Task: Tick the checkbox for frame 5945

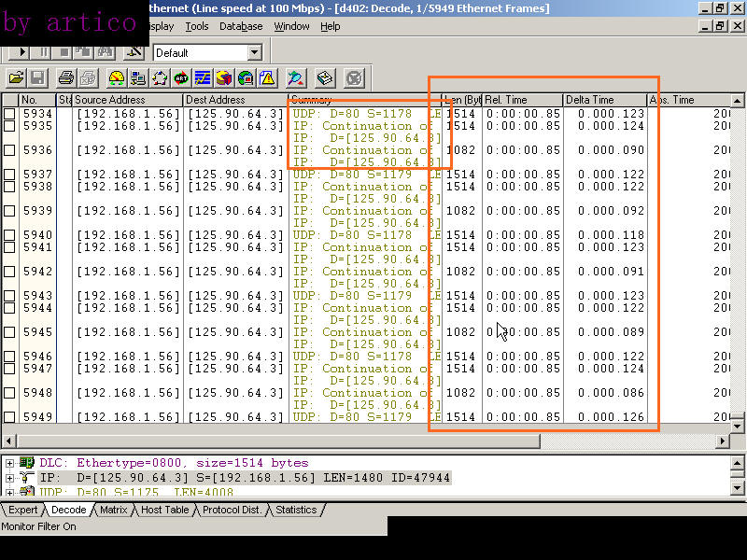Action: (x=9, y=332)
